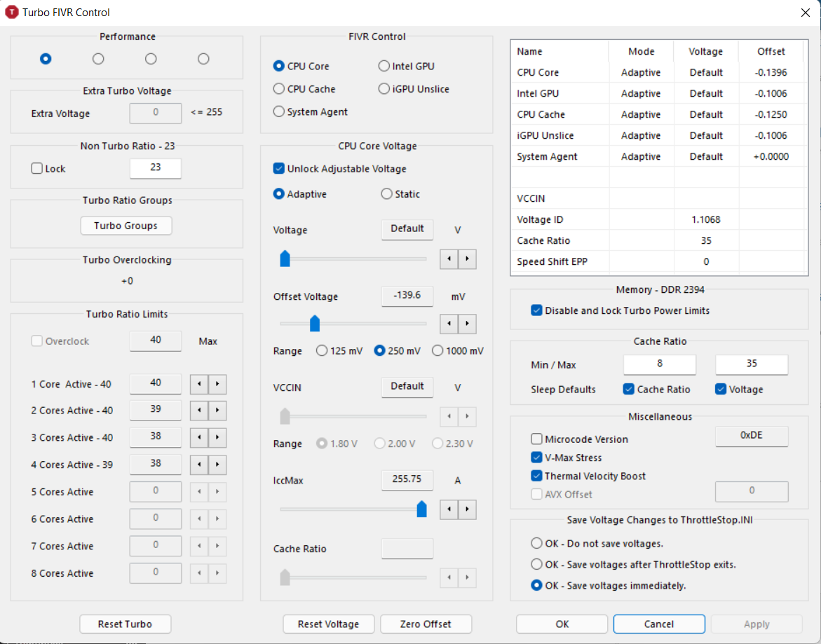
Task: Select OK - Do not save voltages
Action: pyautogui.click(x=597, y=544)
